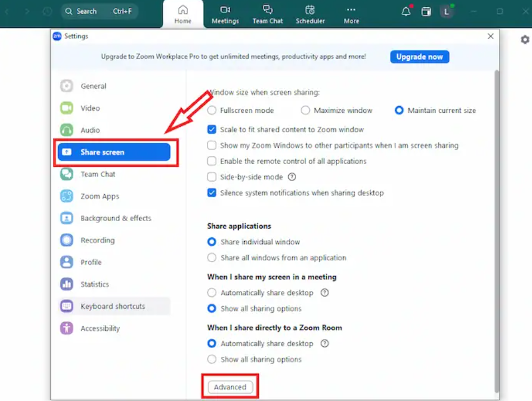Go back with the left arrow
532x401 pixels.
point(7,12)
